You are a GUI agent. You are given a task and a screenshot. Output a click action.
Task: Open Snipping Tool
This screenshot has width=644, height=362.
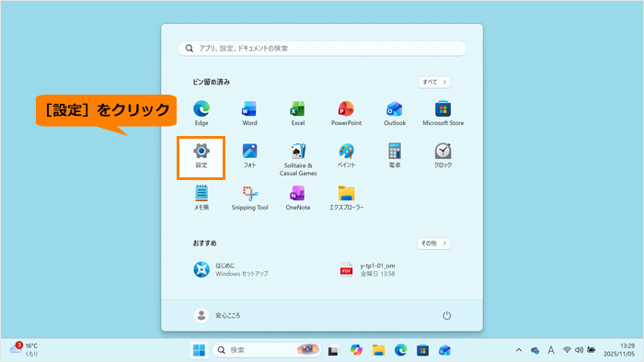click(249, 198)
